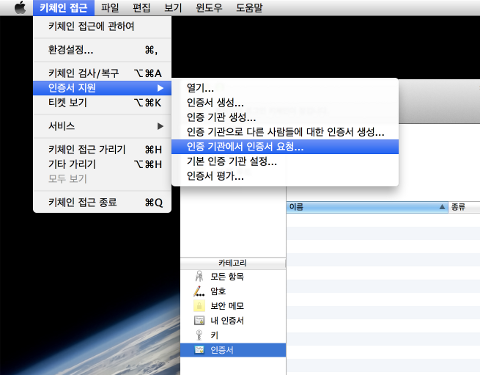Choose 인증서 생성...
Image resolution: width=480 pixels, height=375 pixels.
coord(285,103)
